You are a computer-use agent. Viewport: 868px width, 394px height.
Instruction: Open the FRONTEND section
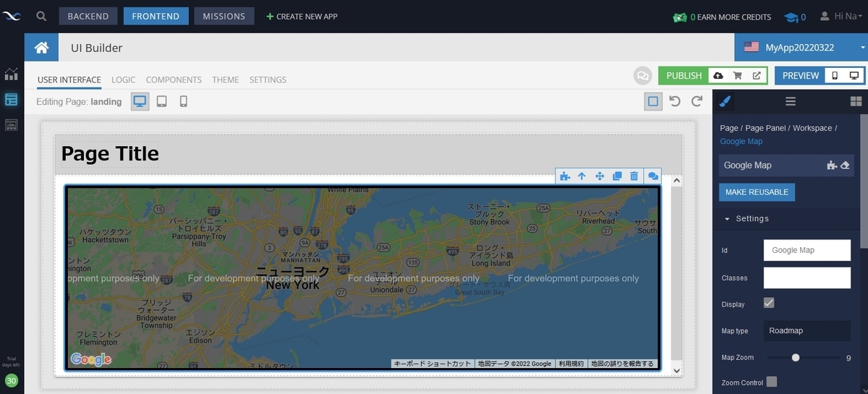(x=156, y=16)
